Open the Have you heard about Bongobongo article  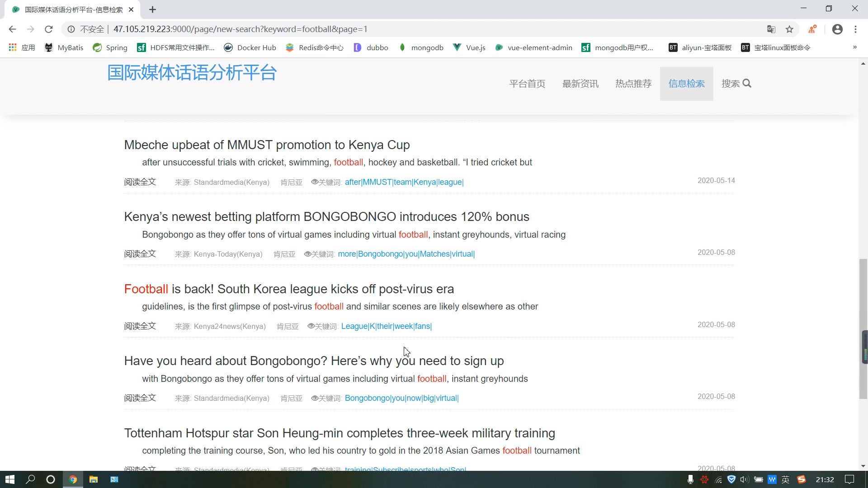pos(314,361)
